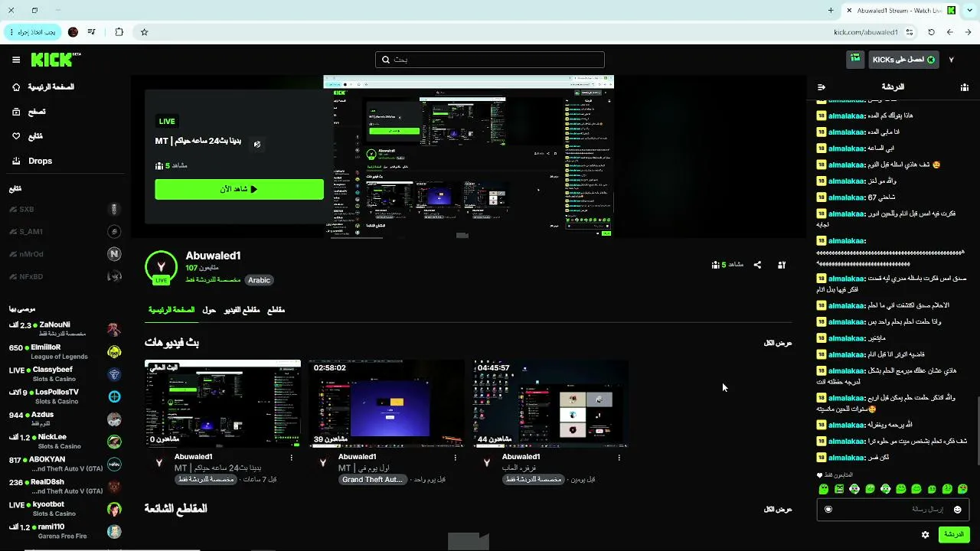Open recommended channel rami110

pos(65,531)
